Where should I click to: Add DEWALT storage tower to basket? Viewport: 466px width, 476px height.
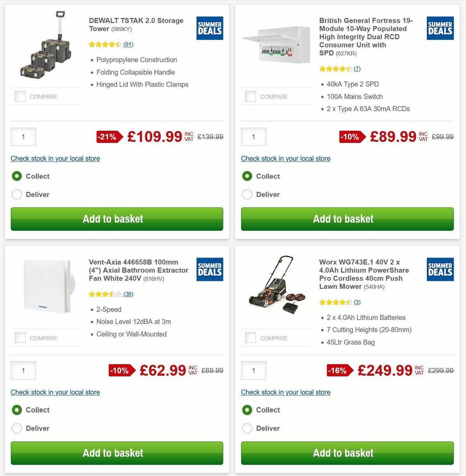pyautogui.click(x=116, y=219)
